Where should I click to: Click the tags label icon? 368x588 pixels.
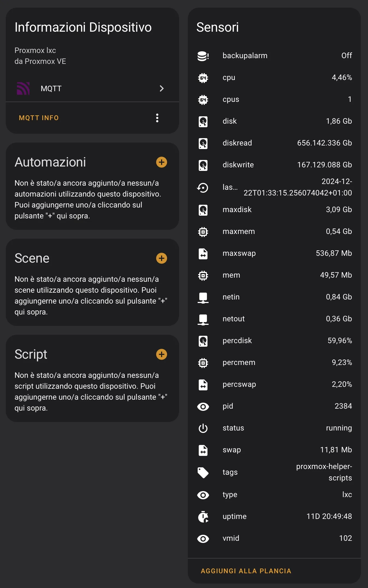203,473
